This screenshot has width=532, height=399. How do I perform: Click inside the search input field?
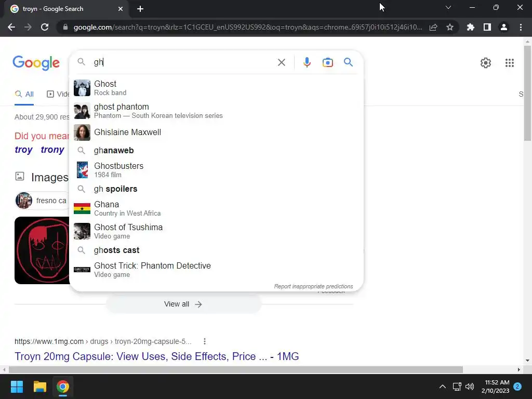click(183, 62)
